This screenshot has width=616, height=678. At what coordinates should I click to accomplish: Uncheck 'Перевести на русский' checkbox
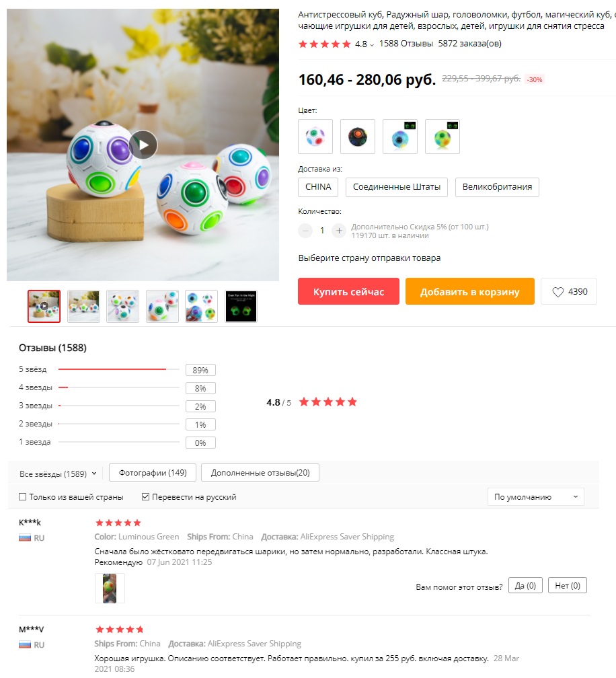point(146,497)
